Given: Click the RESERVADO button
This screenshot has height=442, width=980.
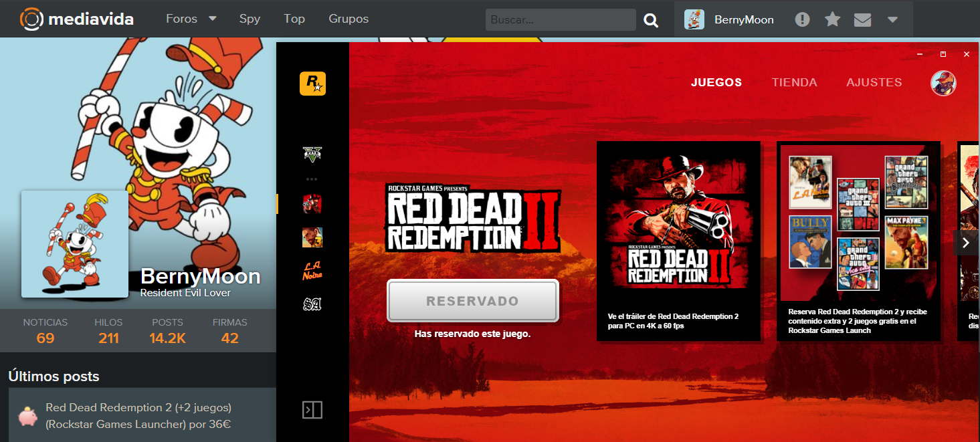Looking at the screenshot, I should 472,301.
